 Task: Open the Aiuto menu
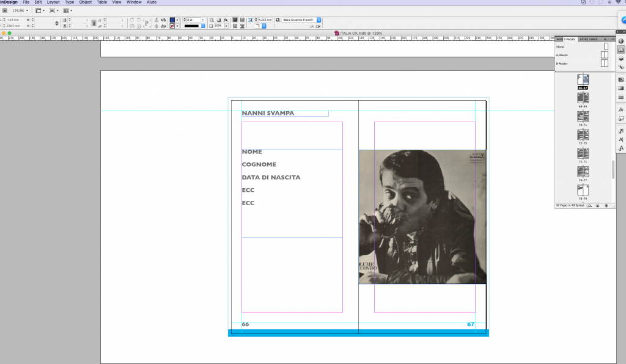152,2
